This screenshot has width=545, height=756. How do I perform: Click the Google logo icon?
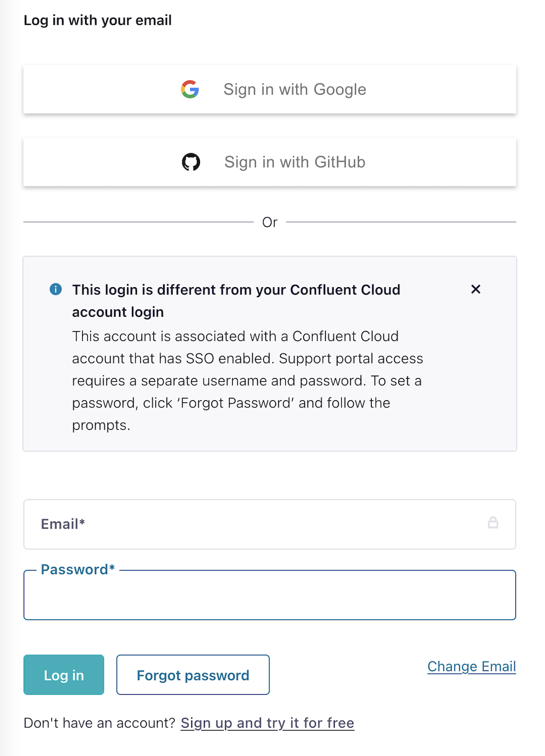[x=190, y=89]
